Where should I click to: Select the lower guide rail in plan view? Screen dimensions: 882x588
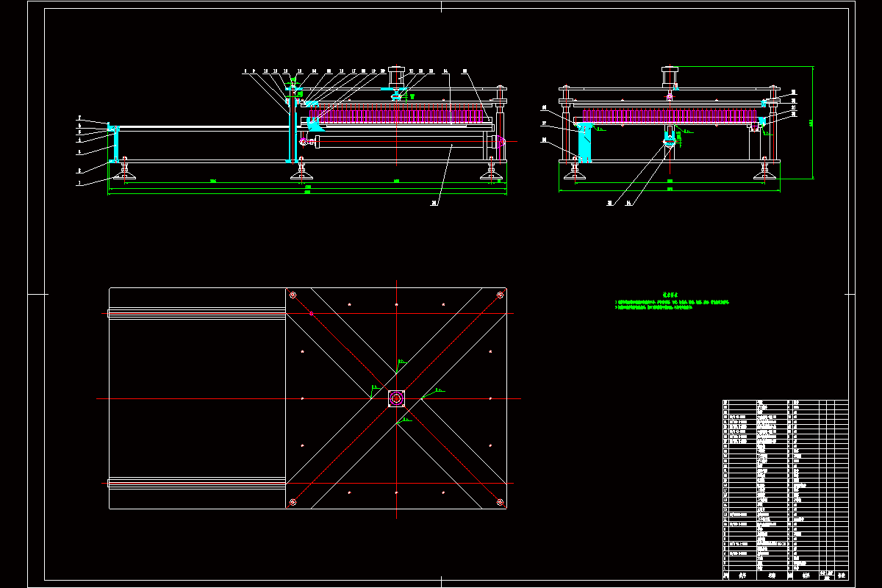197,483
